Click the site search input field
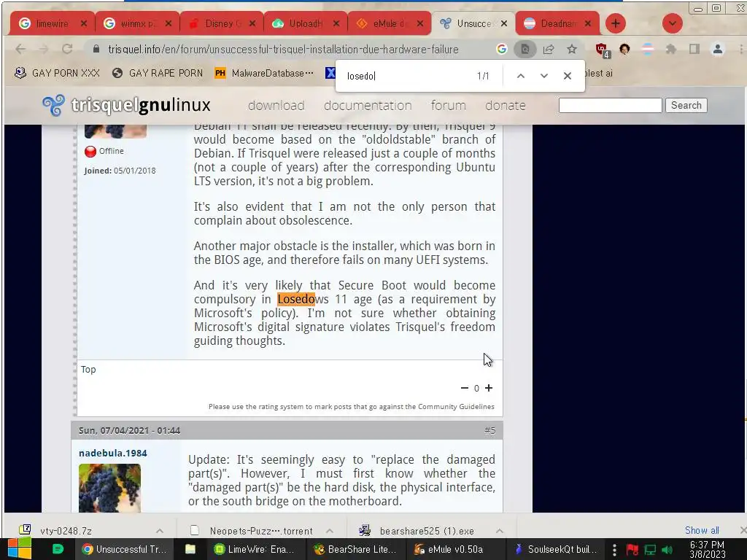Viewport: 747px width, 560px height. [x=611, y=105]
